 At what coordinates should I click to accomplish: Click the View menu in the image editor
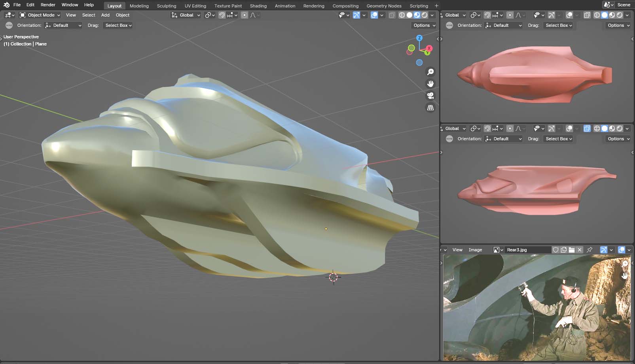[x=457, y=250]
